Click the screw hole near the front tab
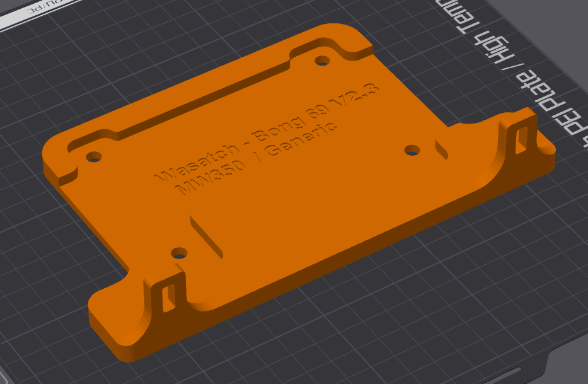 (x=179, y=253)
